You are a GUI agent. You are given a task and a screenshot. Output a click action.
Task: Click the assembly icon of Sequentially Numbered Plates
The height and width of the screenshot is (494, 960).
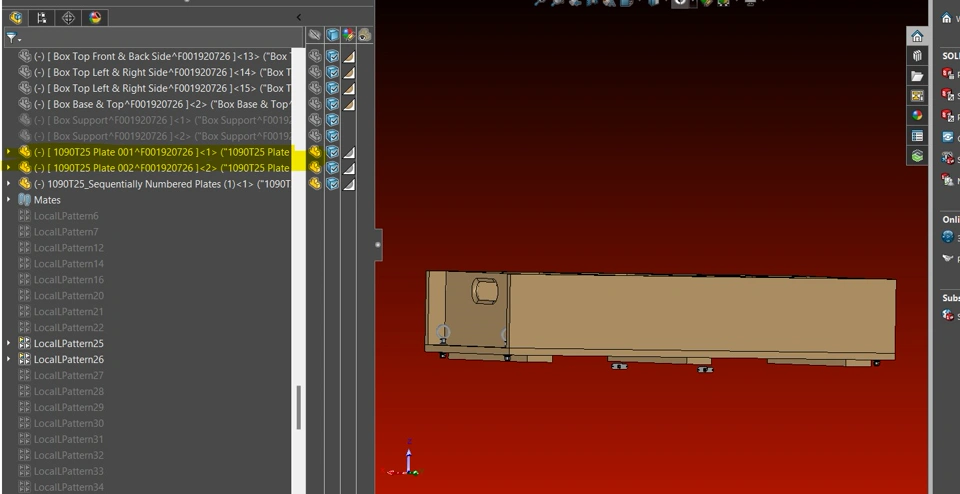pos(24,184)
